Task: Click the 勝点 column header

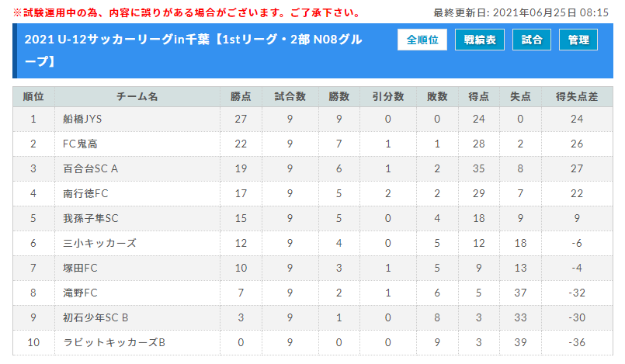Action: [x=241, y=97]
